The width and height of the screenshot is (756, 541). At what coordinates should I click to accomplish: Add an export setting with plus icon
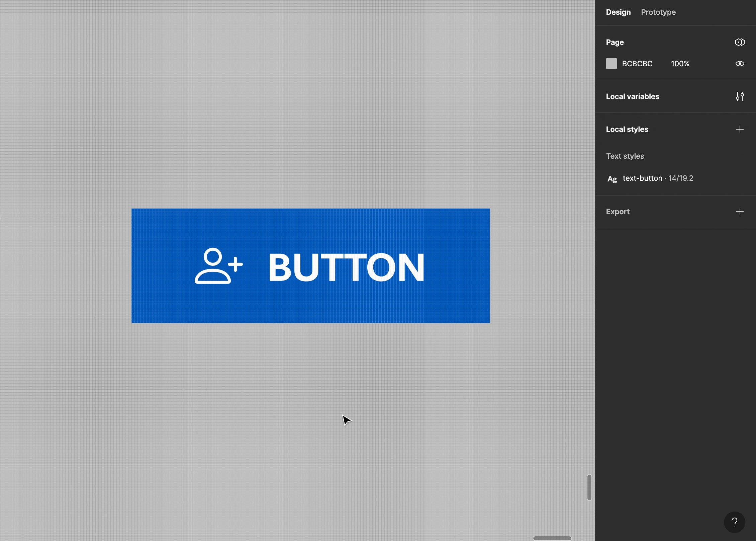point(740,212)
